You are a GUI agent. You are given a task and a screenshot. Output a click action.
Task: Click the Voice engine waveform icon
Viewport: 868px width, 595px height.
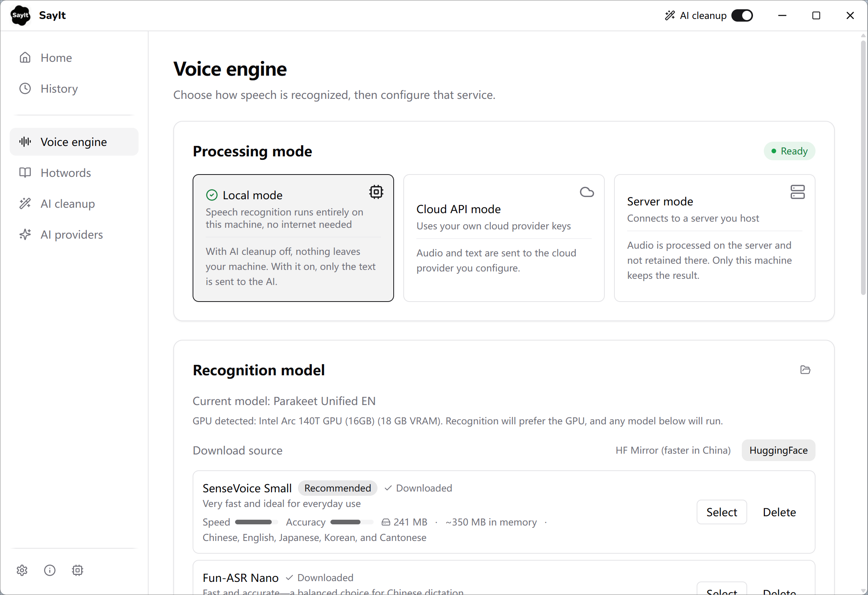(x=25, y=142)
